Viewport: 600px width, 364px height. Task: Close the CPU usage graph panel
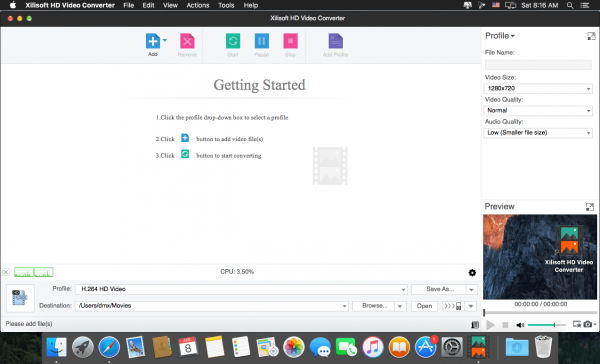click(x=6, y=272)
